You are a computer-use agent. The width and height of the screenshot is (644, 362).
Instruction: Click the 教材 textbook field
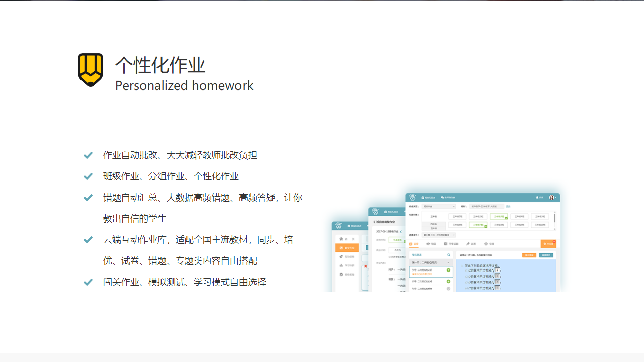(x=486, y=206)
